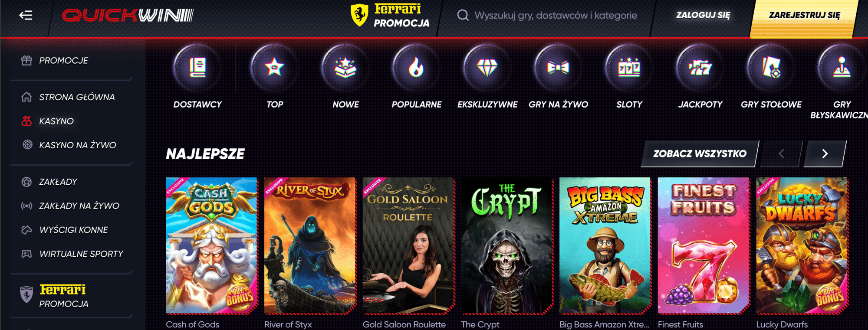The width and height of the screenshot is (868, 330).
Task: Choose the Popularne flame icon
Action: click(416, 68)
